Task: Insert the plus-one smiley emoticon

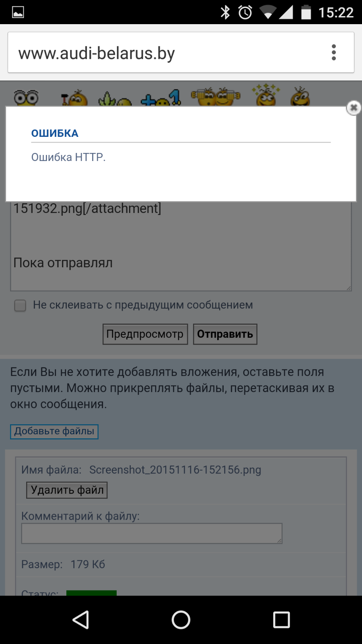Action: [x=160, y=98]
